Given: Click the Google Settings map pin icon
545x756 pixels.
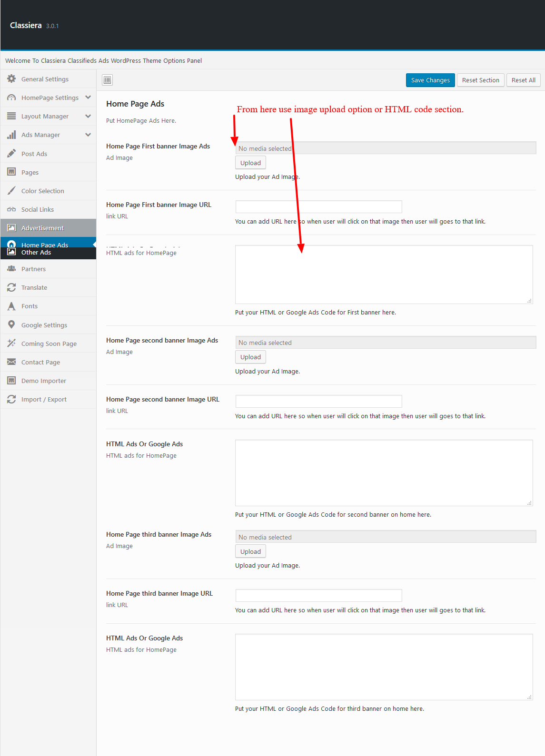Looking at the screenshot, I should click(11, 324).
